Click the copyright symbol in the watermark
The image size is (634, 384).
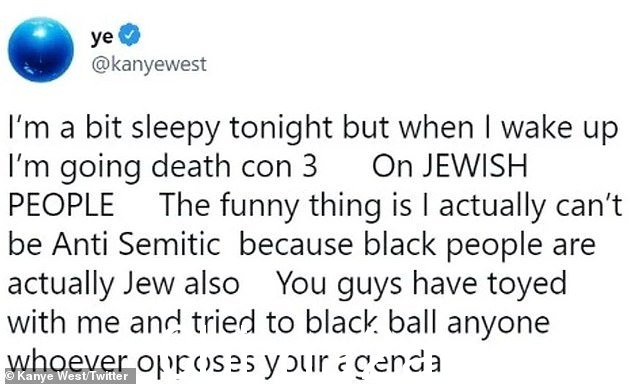[10, 376]
